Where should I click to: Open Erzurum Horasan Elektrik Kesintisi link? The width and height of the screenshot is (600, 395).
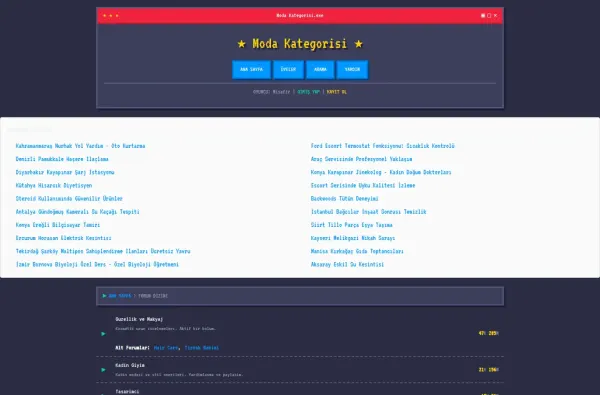64,238
